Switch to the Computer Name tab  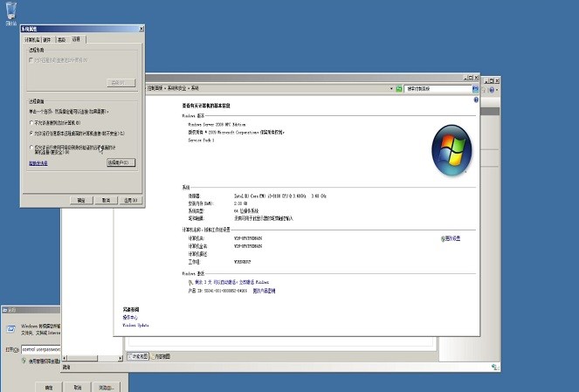tap(31, 39)
